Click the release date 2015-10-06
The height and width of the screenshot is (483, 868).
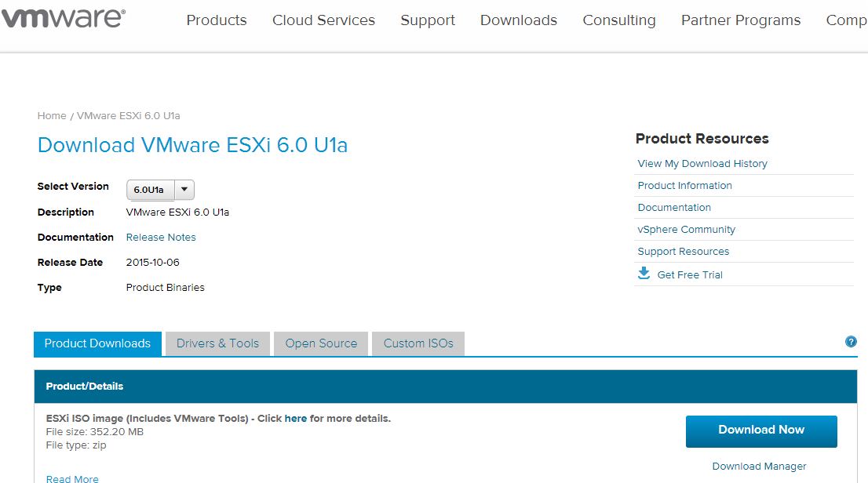pyautogui.click(x=153, y=262)
